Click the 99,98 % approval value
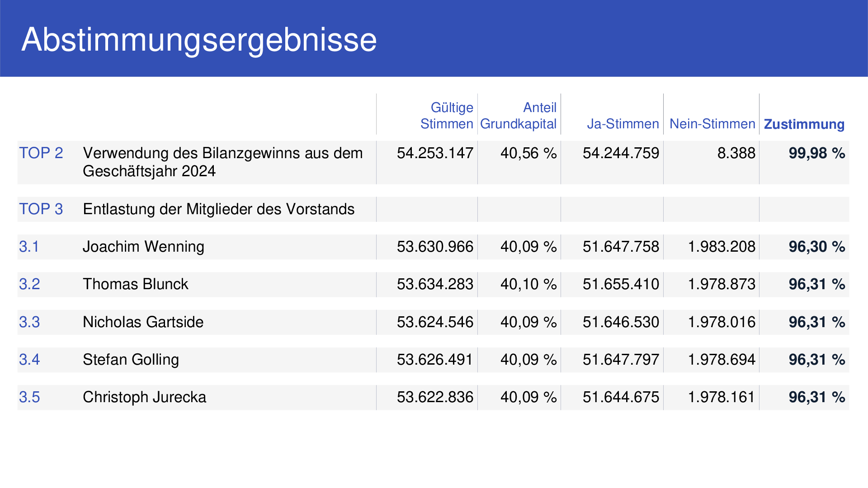 [x=817, y=153]
